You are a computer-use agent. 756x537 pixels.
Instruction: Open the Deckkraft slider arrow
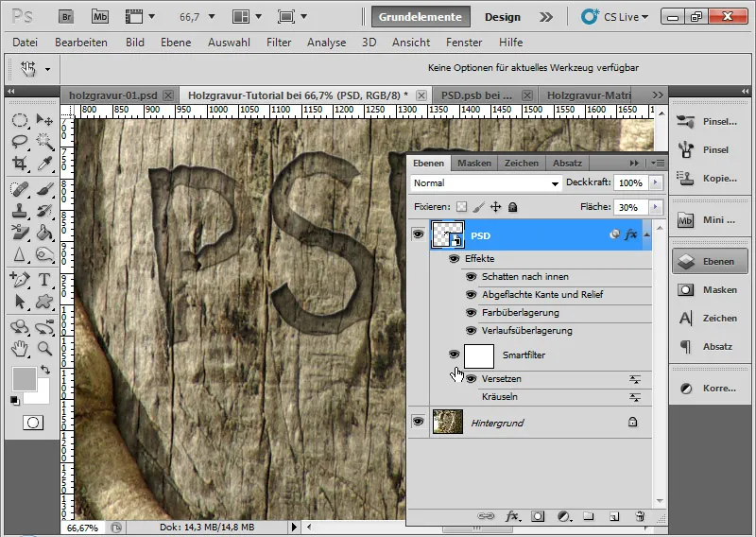[x=655, y=182]
